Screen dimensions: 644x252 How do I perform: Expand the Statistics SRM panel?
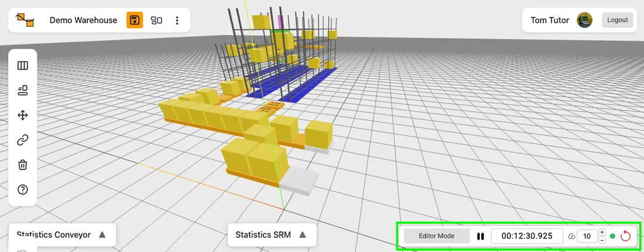tap(303, 235)
